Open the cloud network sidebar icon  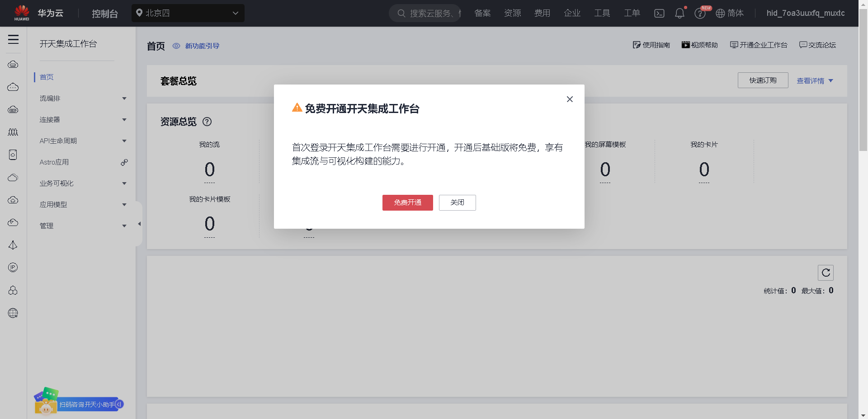[13, 222]
